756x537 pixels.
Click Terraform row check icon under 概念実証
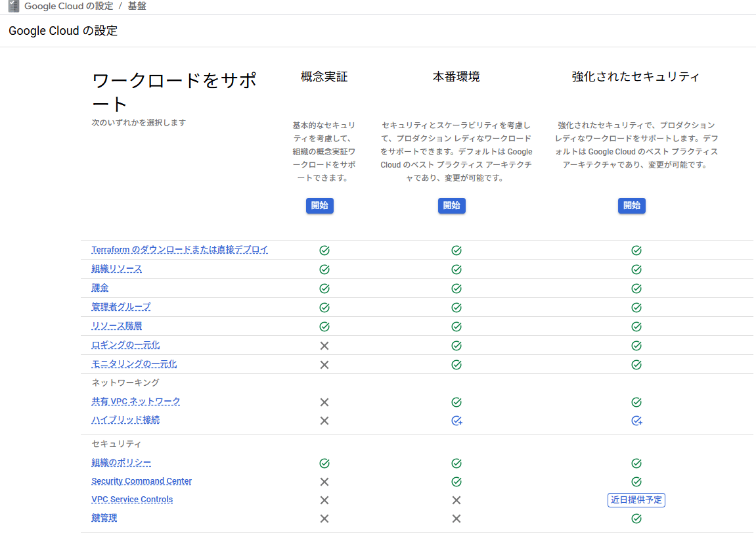point(324,250)
